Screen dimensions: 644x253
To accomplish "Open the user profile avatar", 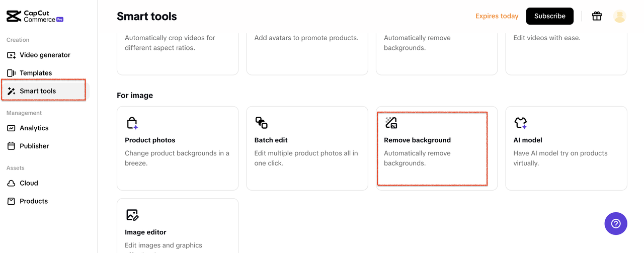I will point(619,16).
